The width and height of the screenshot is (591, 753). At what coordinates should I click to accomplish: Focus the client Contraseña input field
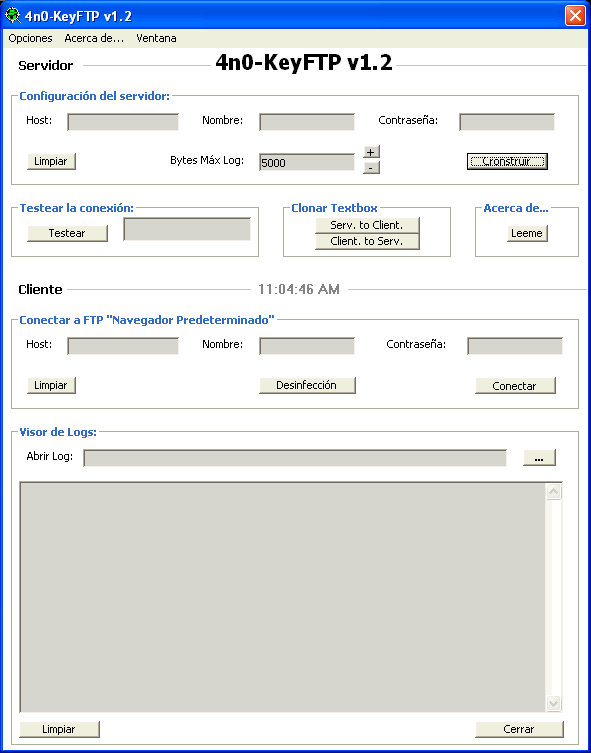click(x=515, y=346)
